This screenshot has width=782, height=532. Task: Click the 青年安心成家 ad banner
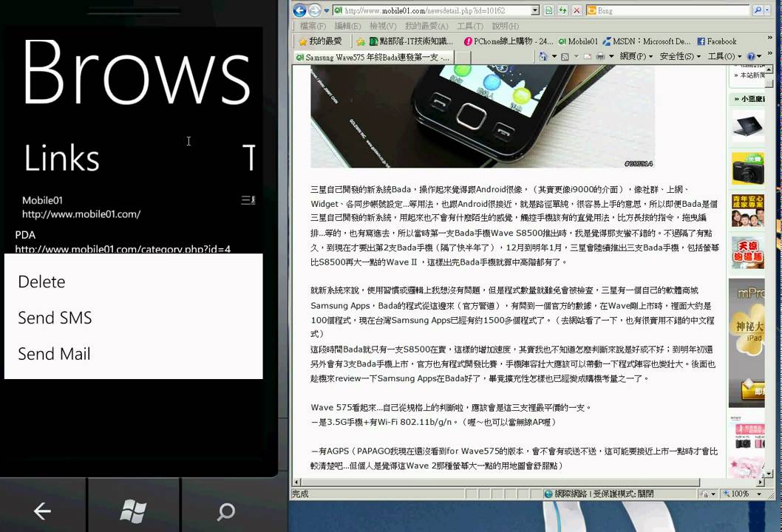(747, 211)
